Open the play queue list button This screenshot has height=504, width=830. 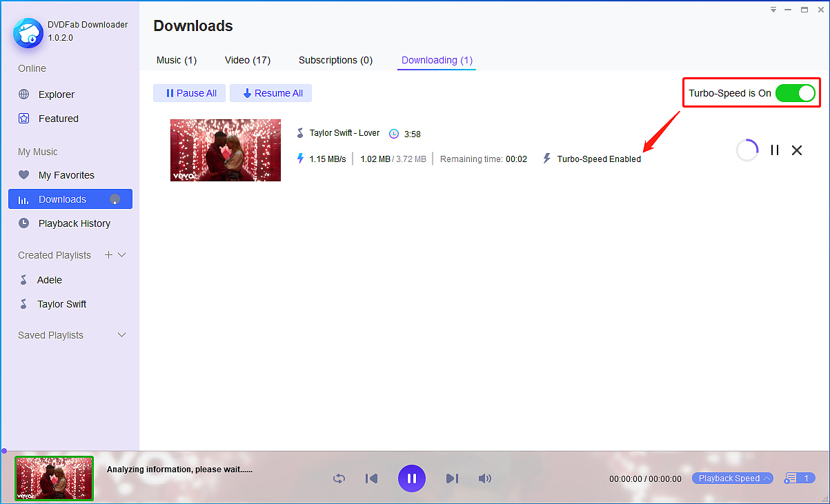point(800,478)
